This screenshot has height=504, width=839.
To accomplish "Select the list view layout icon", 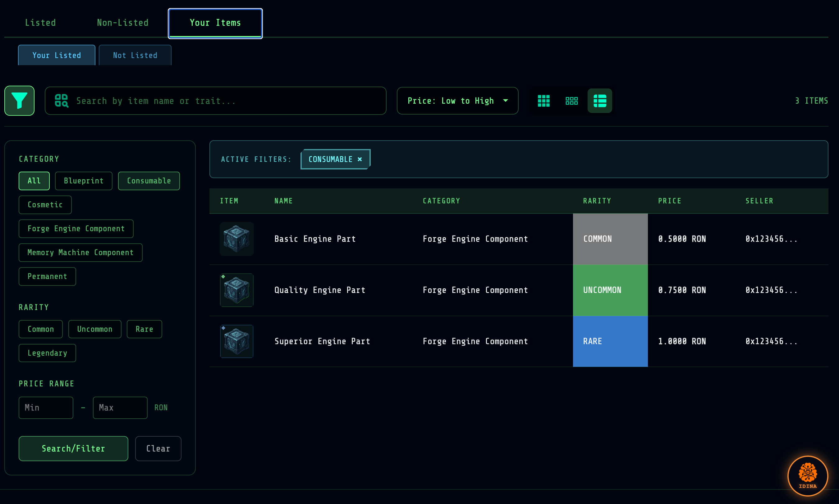I will coord(600,101).
